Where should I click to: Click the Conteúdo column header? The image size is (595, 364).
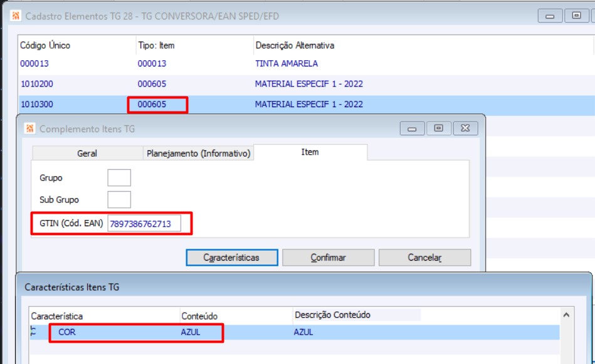click(x=199, y=316)
